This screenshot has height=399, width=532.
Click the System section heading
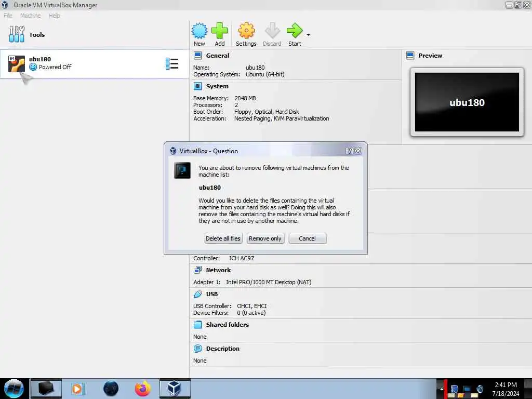(x=217, y=87)
